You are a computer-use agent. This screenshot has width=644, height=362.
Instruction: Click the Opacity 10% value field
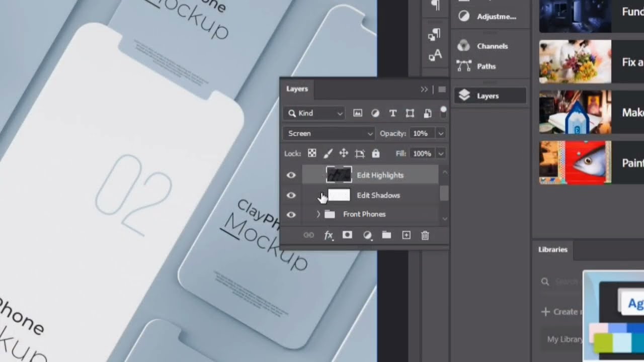(x=421, y=133)
